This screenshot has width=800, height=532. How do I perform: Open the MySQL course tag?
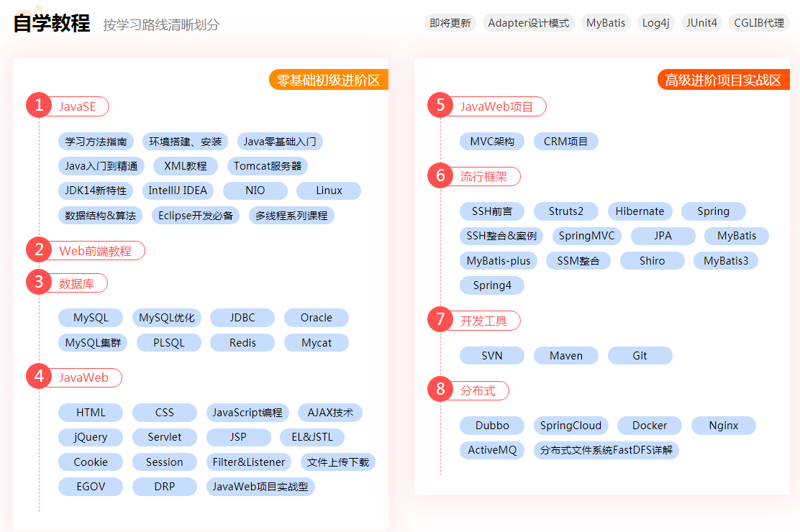point(91,317)
